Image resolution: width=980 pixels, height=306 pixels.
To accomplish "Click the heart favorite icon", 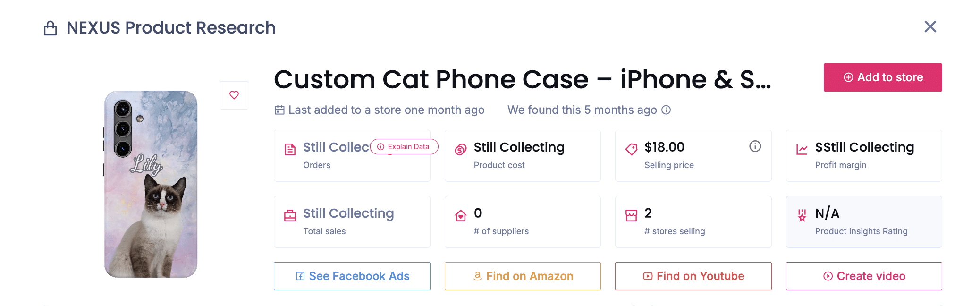I will [234, 95].
